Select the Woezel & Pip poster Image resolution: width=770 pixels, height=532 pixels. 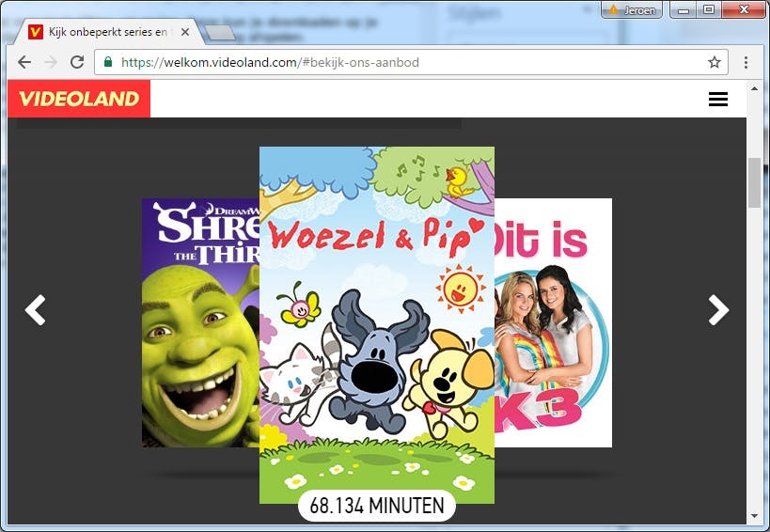click(377, 325)
